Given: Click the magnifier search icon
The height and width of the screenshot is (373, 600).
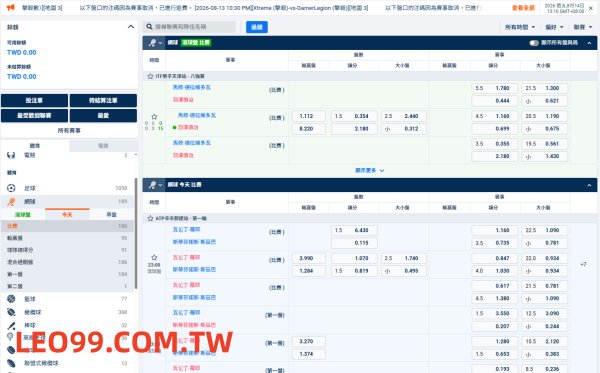Looking at the screenshot, I should click(x=150, y=27).
